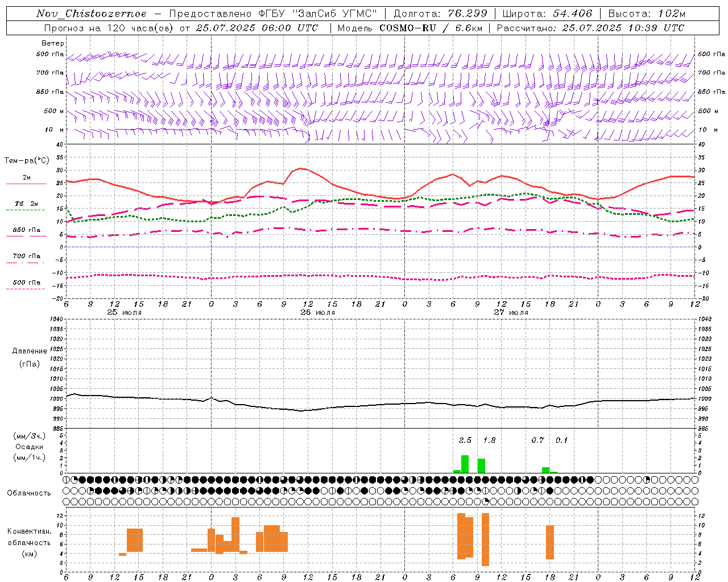Click the station title "Nov_Chistoozernoe"
The height and width of the screenshot is (582, 728).
tap(91, 14)
